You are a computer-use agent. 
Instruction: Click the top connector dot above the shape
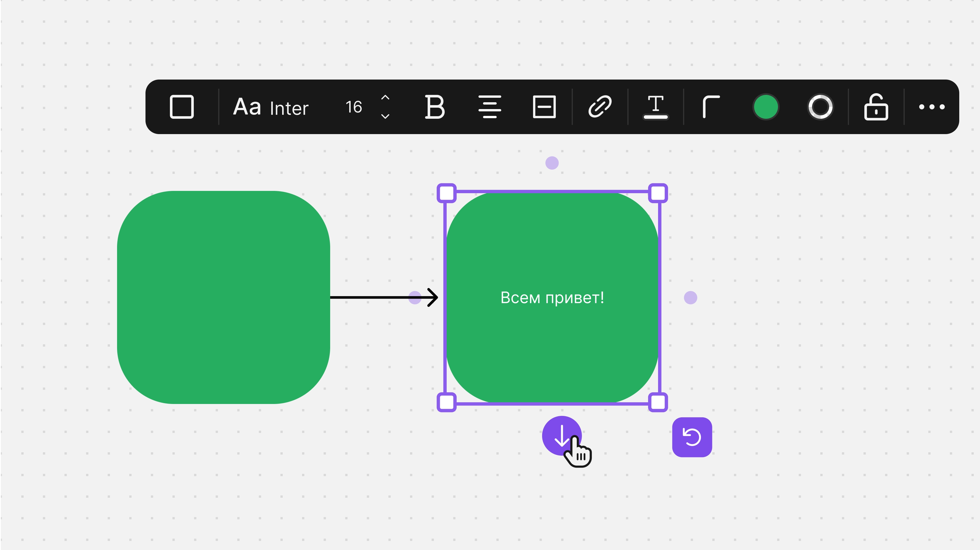click(552, 163)
